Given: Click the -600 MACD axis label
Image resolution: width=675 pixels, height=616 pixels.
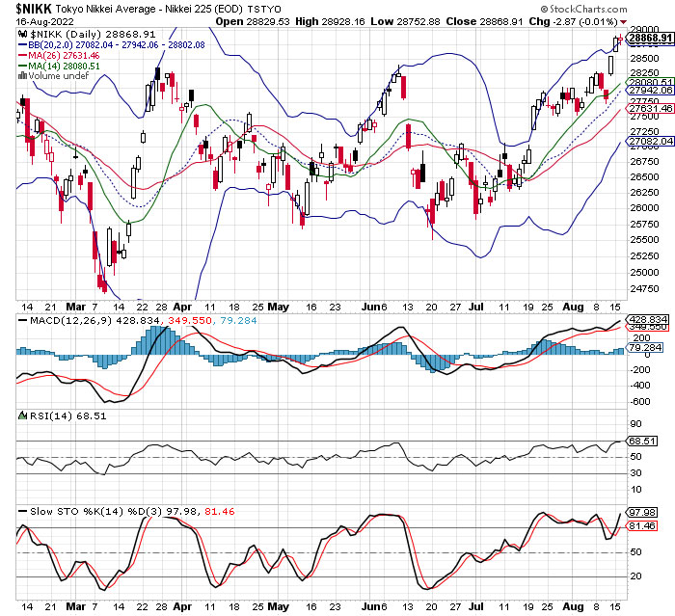Looking at the screenshot, I should coord(641,402).
